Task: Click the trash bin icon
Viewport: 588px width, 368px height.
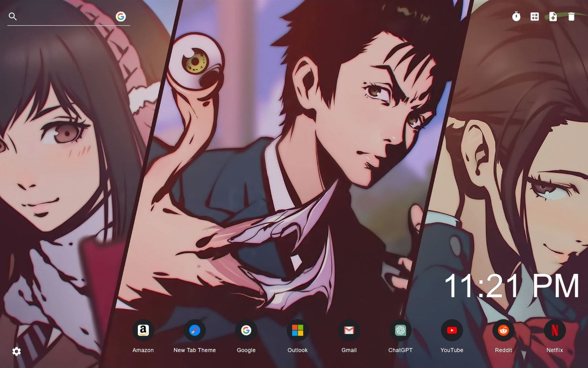Action: (571, 17)
